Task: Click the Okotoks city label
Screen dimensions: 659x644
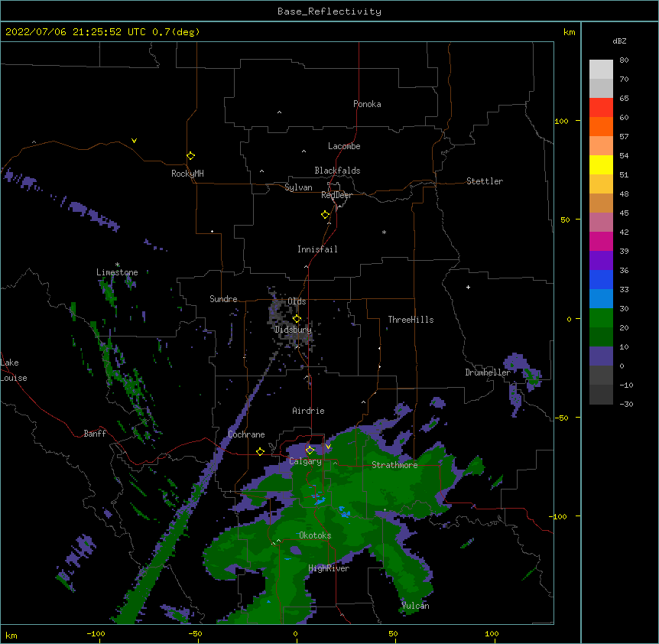Action: [x=315, y=535]
